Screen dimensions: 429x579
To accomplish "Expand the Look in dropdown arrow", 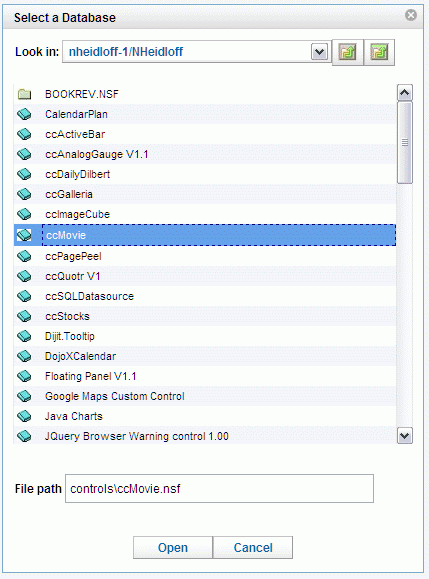I will 319,52.
